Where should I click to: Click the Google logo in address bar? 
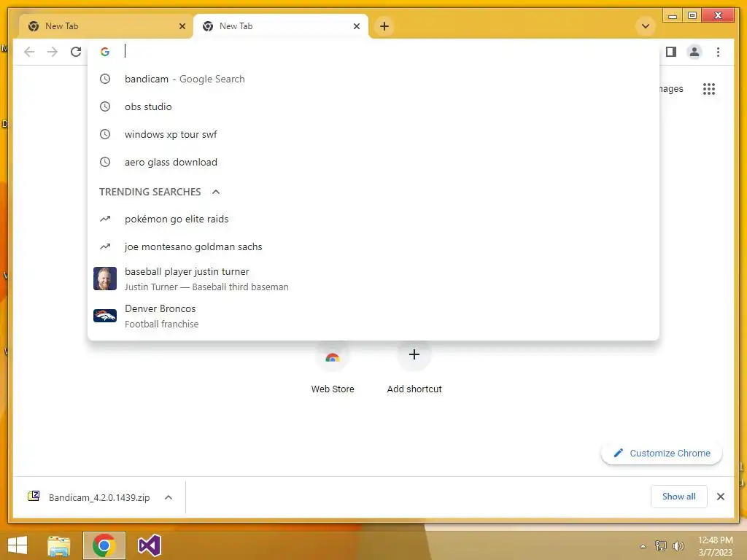coord(105,52)
